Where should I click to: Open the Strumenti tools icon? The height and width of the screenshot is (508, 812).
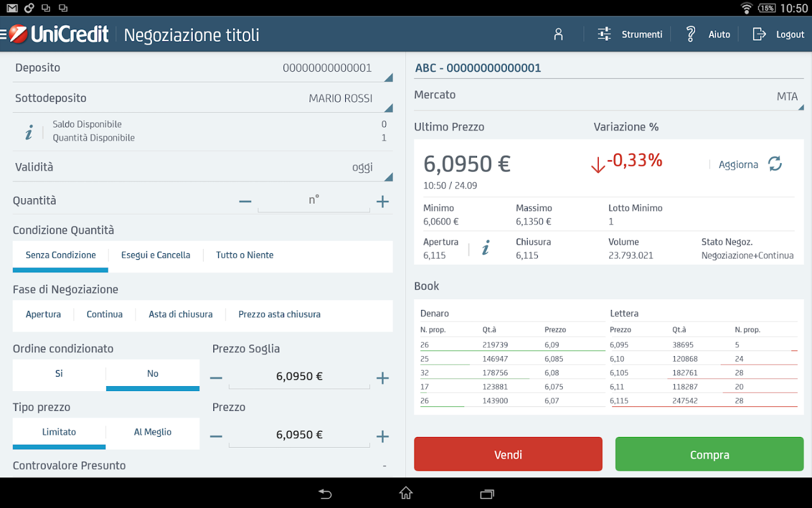pos(604,34)
